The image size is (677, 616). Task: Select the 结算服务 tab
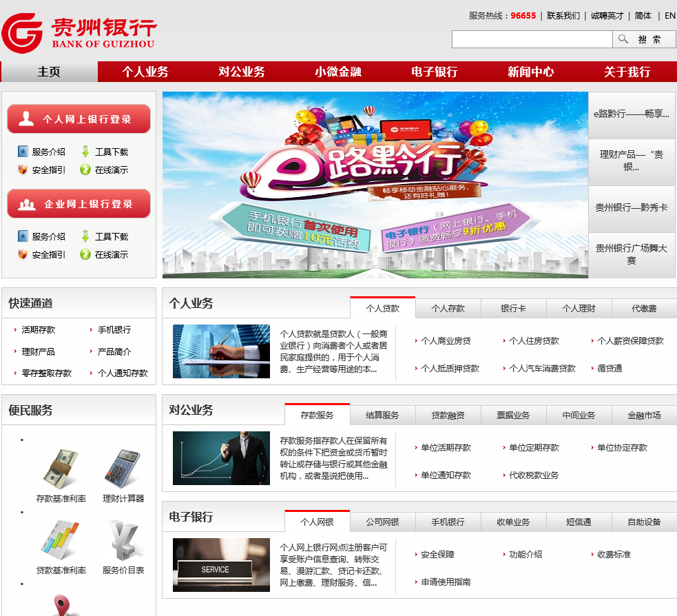tap(382, 415)
